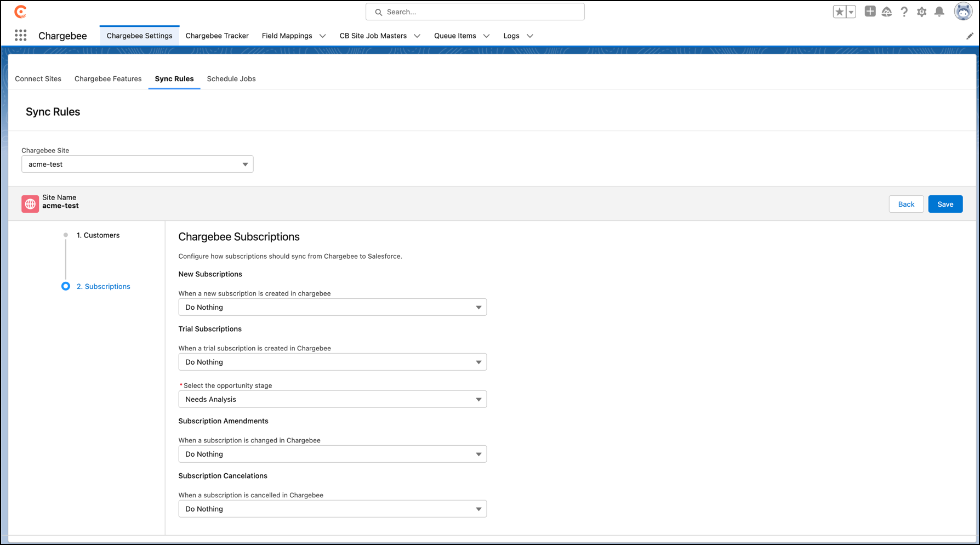Viewport: 980px width, 545px height.
Task: Click the Global Actions plus icon
Action: coord(870,12)
